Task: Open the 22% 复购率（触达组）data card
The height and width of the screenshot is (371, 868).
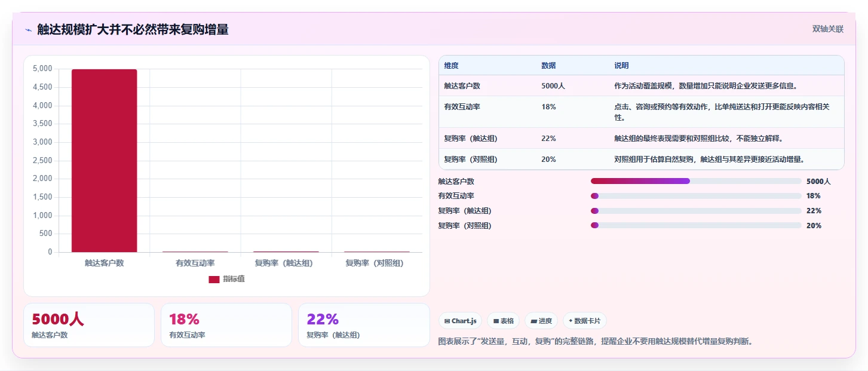Action: coord(364,325)
